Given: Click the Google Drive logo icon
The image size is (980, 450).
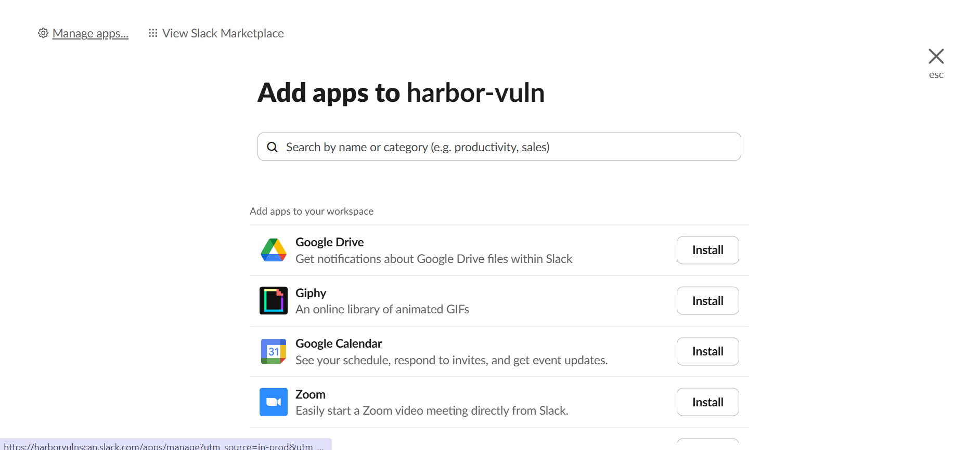Looking at the screenshot, I should click(x=274, y=250).
